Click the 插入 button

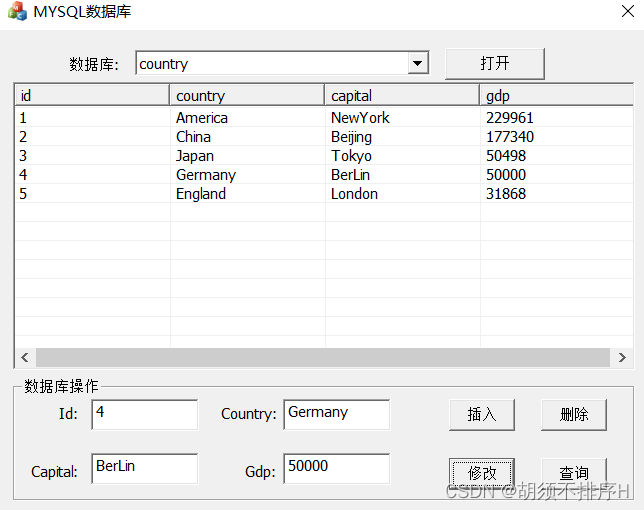click(x=482, y=414)
